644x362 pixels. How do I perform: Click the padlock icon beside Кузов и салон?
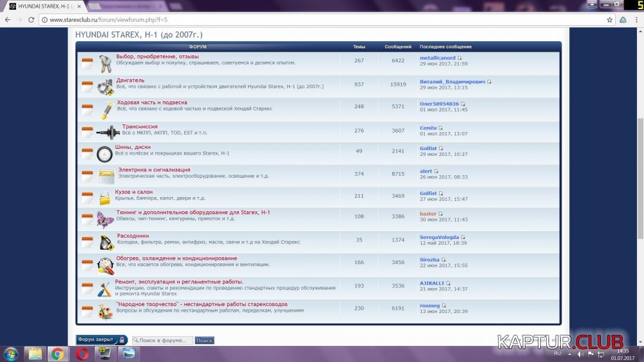105,198
